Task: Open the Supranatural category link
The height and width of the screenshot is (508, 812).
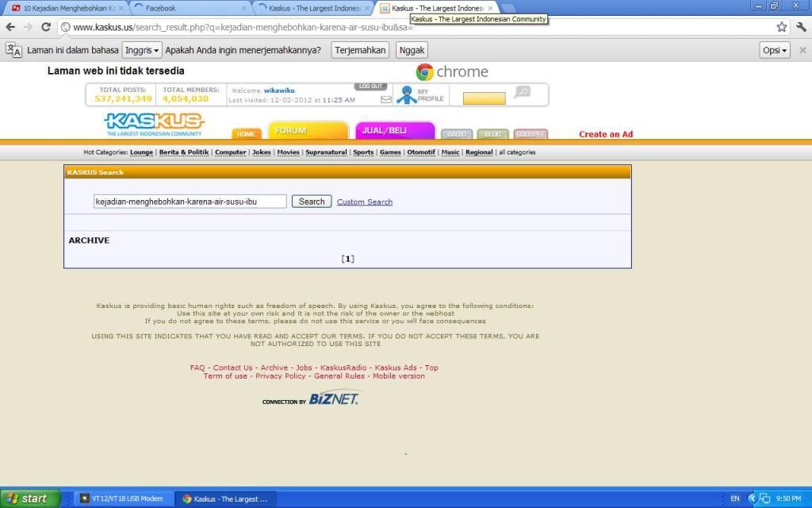Action: 326,152
